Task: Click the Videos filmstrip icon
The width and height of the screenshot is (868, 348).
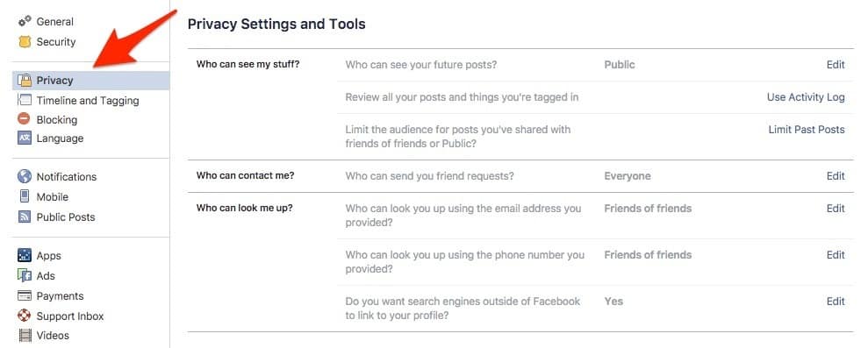Action: (x=25, y=335)
